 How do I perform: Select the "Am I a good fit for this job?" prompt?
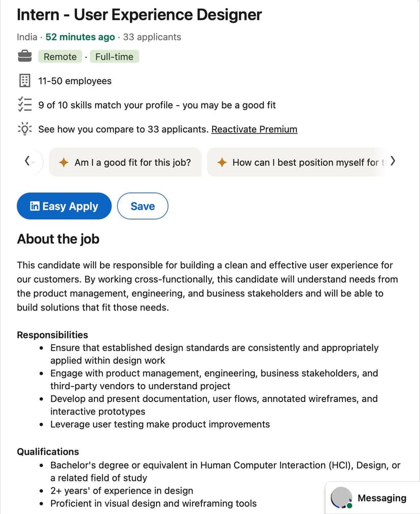click(x=132, y=162)
